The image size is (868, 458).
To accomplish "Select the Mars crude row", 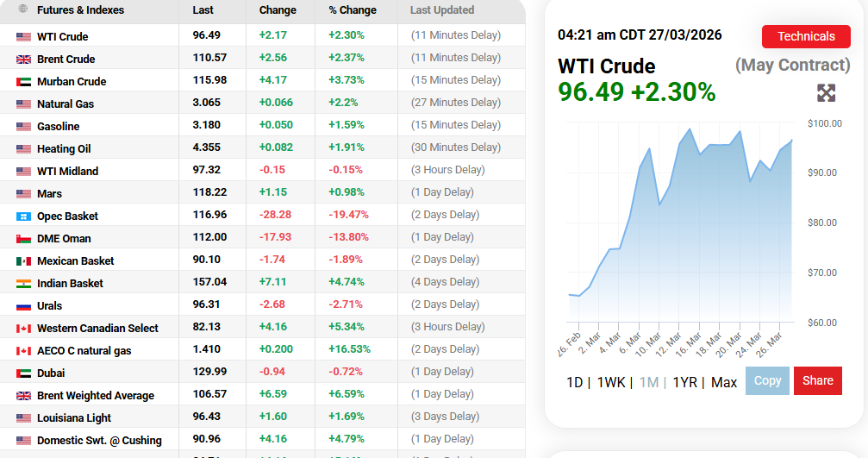I will coord(49,193).
